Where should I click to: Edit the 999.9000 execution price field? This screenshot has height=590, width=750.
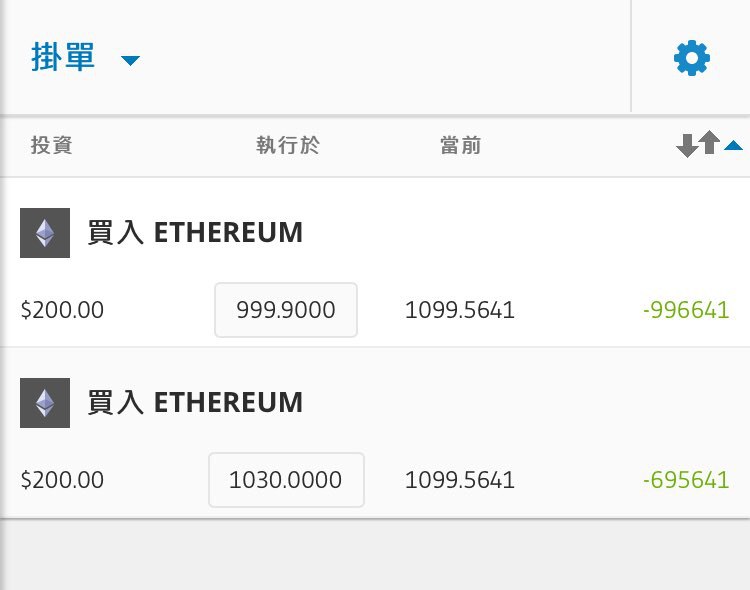(x=286, y=310)
